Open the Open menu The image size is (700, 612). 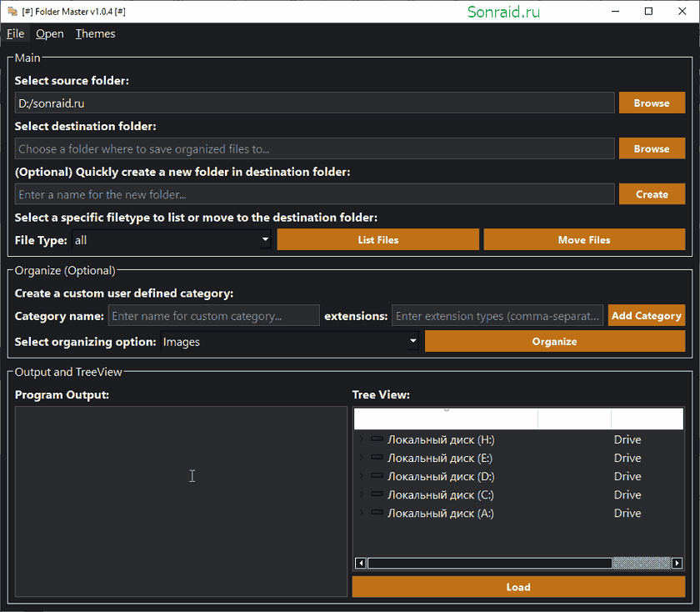click(49, 34)
